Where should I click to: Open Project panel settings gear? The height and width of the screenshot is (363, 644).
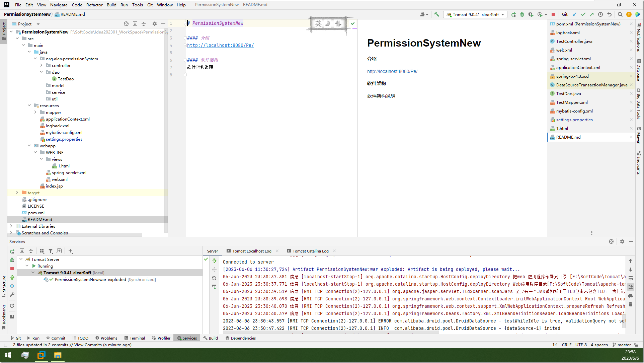pyautogui.click(x=154, y=24)
